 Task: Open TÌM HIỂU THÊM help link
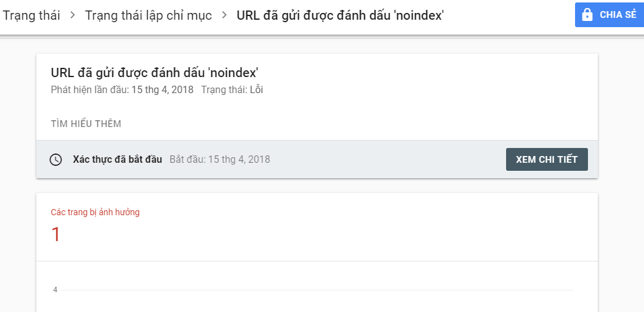[x=86, y=124]
